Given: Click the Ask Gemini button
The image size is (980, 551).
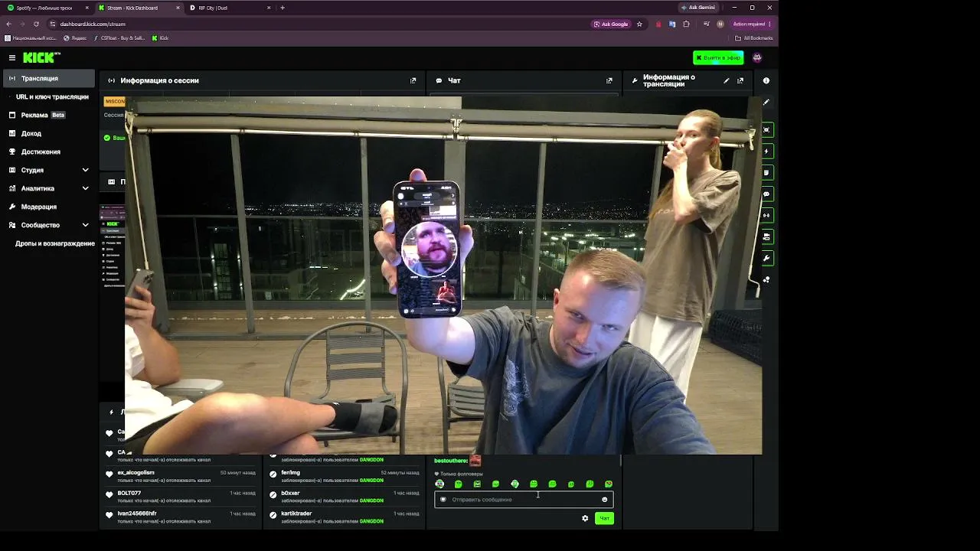Looking at the screenshot, I should [x=697, y=8].
